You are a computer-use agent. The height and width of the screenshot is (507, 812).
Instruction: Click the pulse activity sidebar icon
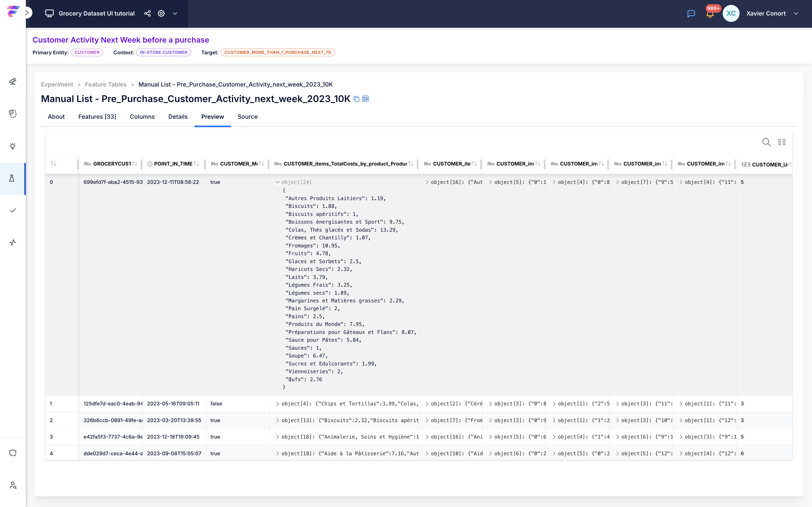13,242
